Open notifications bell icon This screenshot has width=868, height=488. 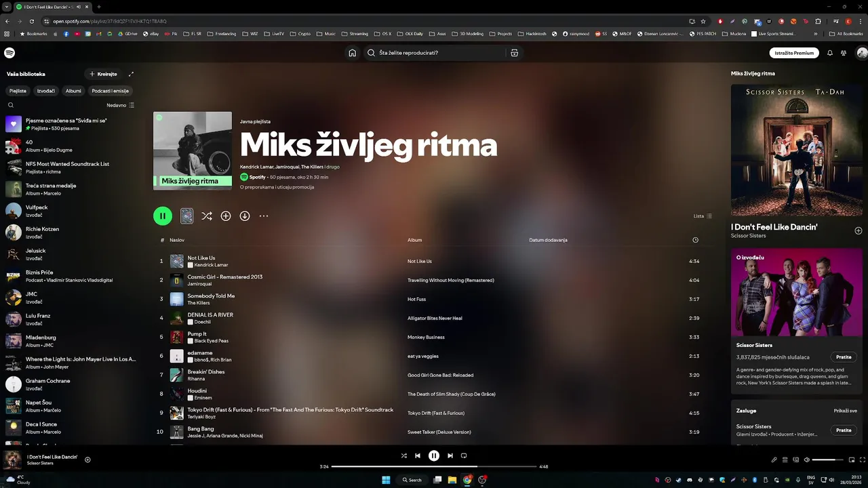829,53
